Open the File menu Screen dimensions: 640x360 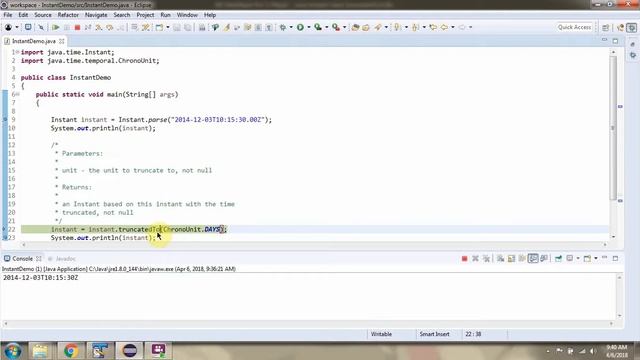[x=8, y=15]
